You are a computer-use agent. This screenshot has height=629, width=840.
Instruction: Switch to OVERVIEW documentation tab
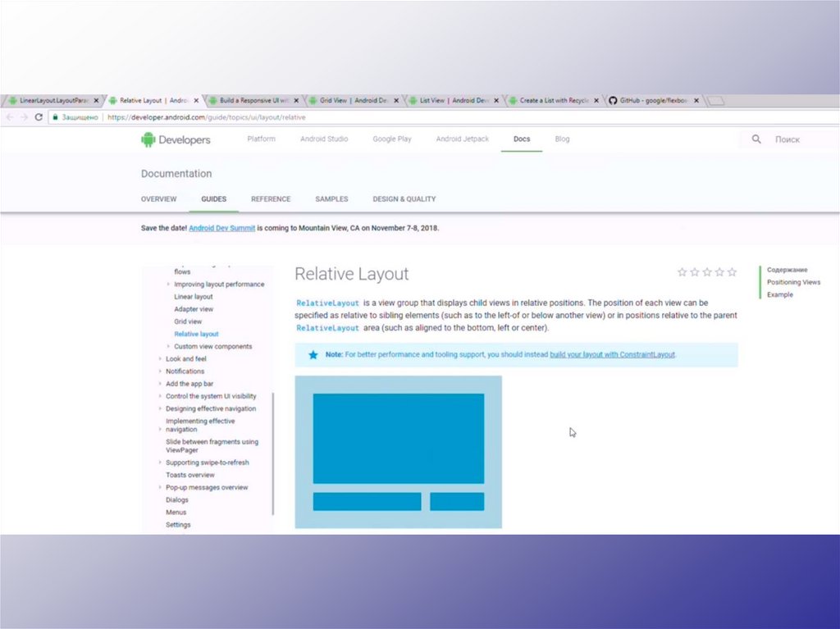point(158,198)
